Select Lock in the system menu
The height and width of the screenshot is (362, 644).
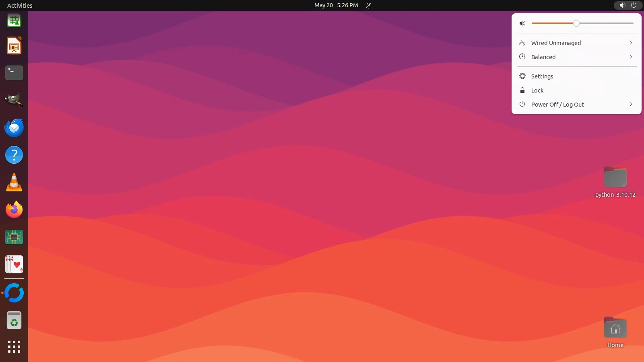[x=537, y=90]
